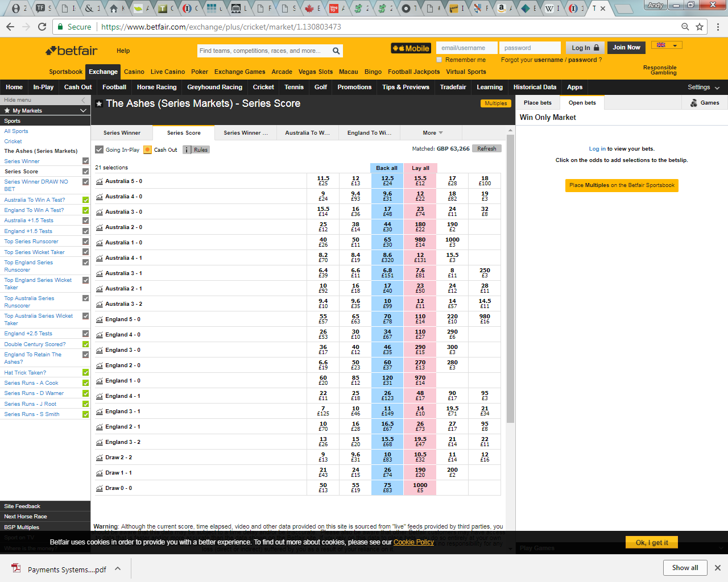Switch to the Australia To W... tab

pyautogui.click(x=307, y=133)
